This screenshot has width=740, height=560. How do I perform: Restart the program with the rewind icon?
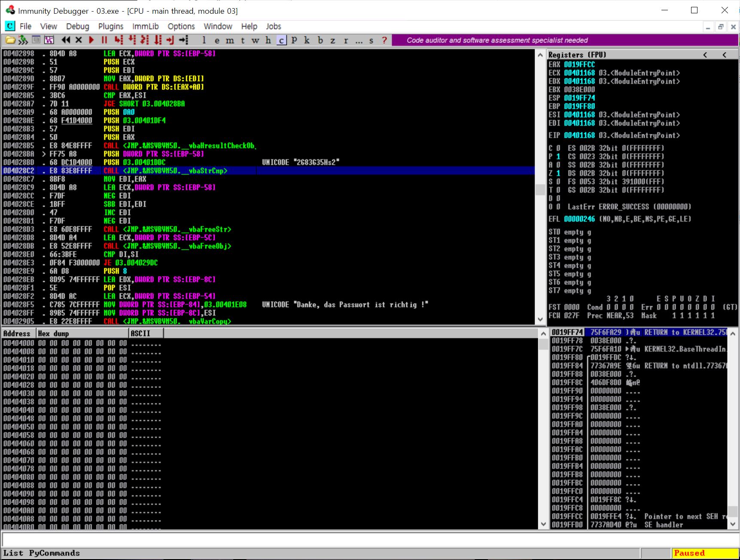(66, 40)
